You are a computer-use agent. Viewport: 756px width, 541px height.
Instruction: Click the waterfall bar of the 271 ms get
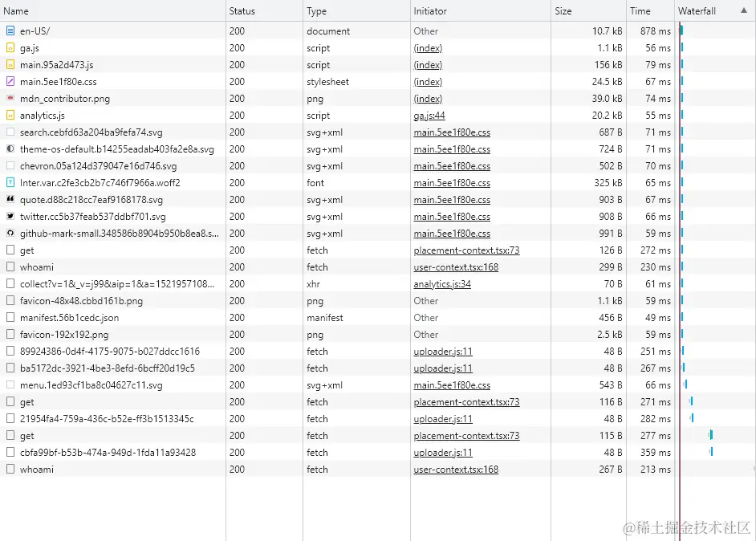(691, 401)
